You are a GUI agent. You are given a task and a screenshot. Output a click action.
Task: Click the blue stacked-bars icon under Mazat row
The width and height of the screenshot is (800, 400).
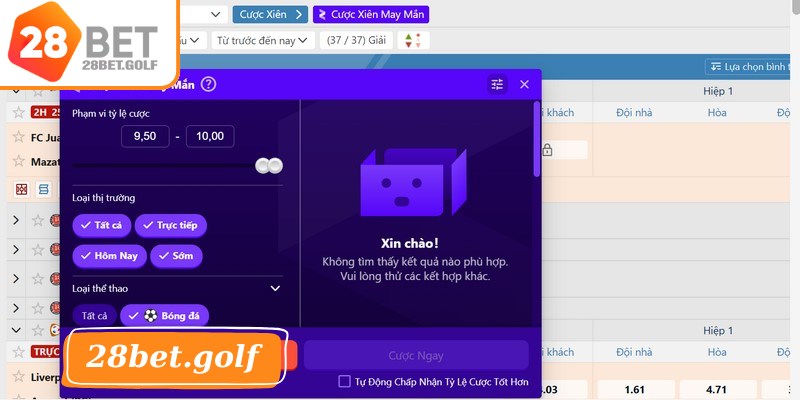44,189
